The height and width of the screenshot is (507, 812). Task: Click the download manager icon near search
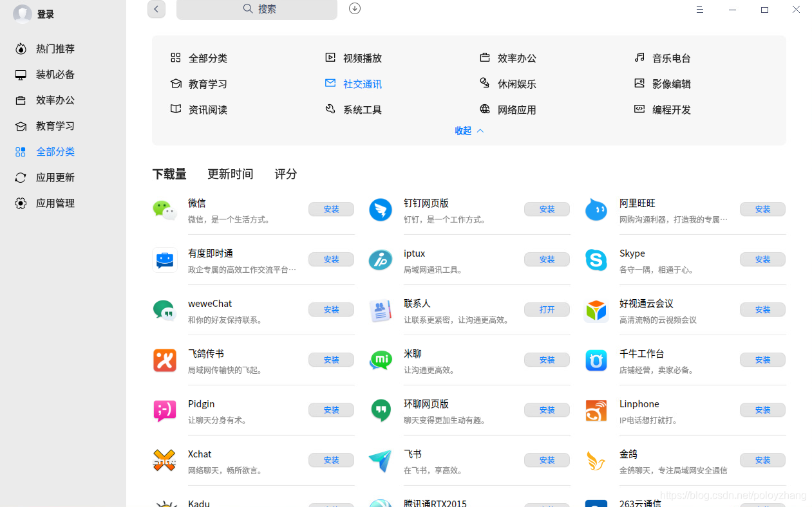(355, 8)
